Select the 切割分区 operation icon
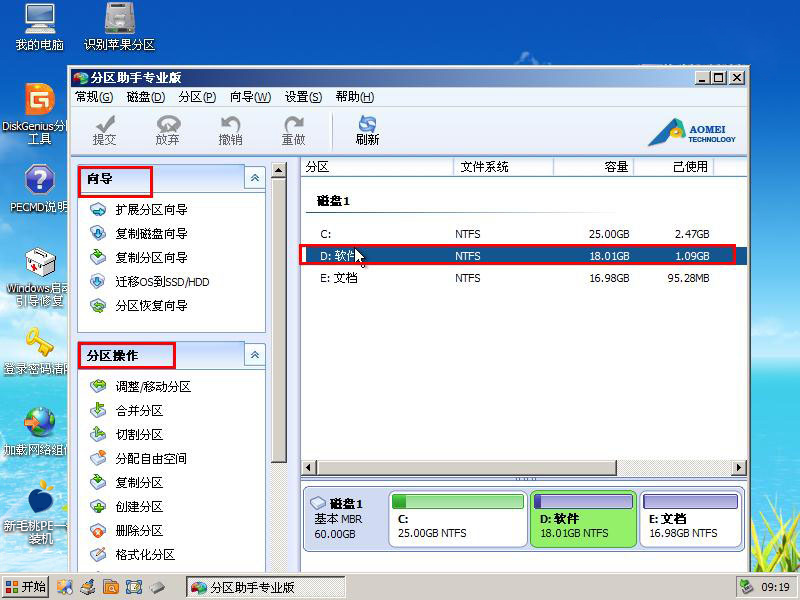The width and height of the screenshot is (800, 600). click(x=98, y=434)
